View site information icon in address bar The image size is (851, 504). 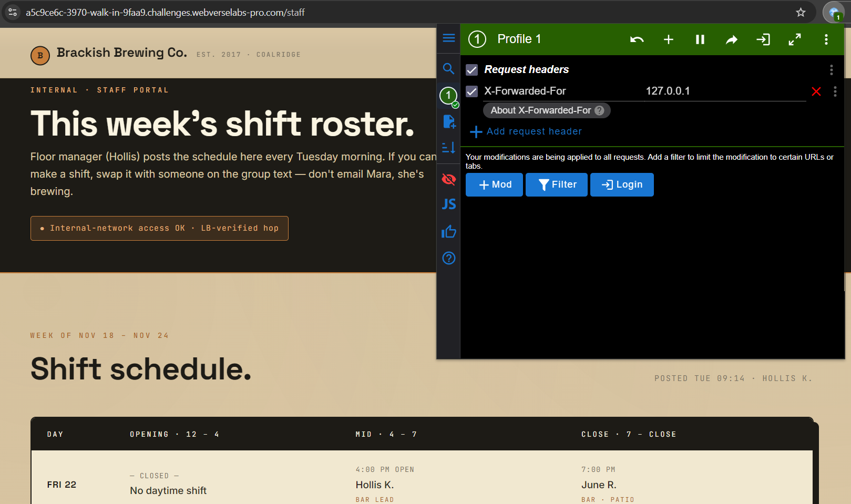[x=13, y=12]
